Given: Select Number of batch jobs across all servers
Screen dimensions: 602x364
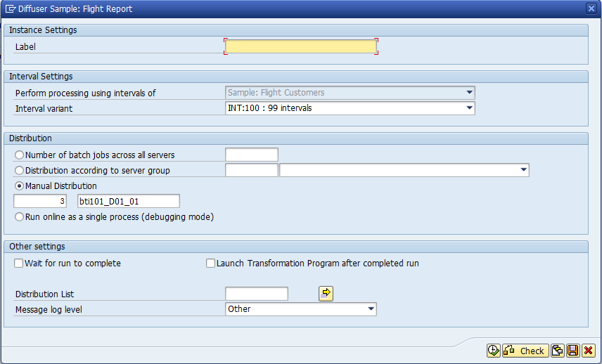Looking at the screenshot, I should pyautogui.click(x=19, y=155).
